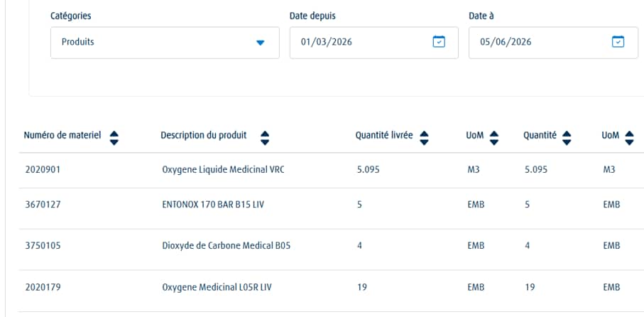Screen dimensions: 644x317
Task: Select Dioxyde de Carbone Medical B05 row
Action: [331, 249]
